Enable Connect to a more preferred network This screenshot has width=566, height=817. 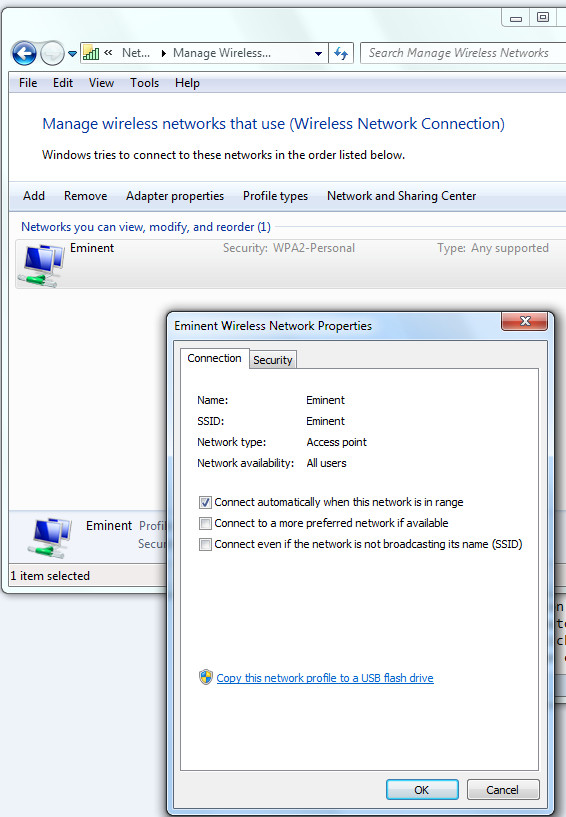tap(205, 523)
